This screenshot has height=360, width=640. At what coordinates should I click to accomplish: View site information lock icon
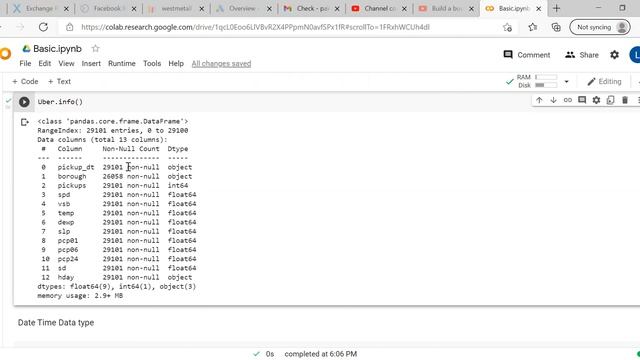[x=70, y=27]
